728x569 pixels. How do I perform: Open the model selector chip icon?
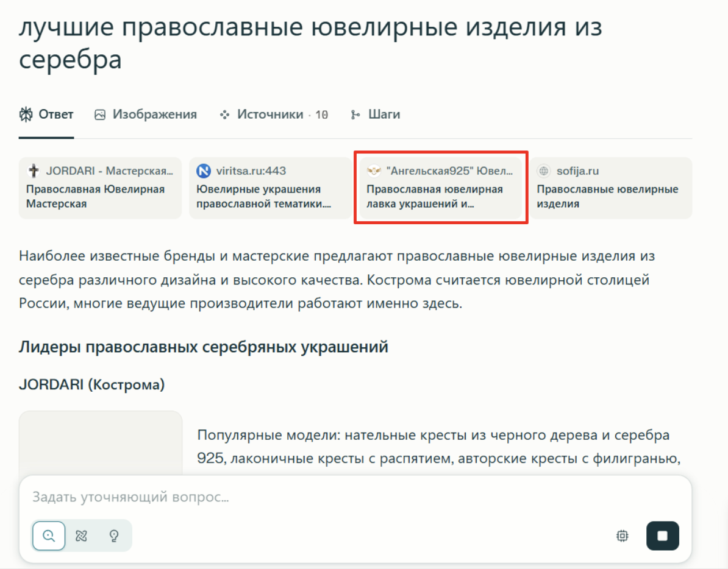click(622, 536)
